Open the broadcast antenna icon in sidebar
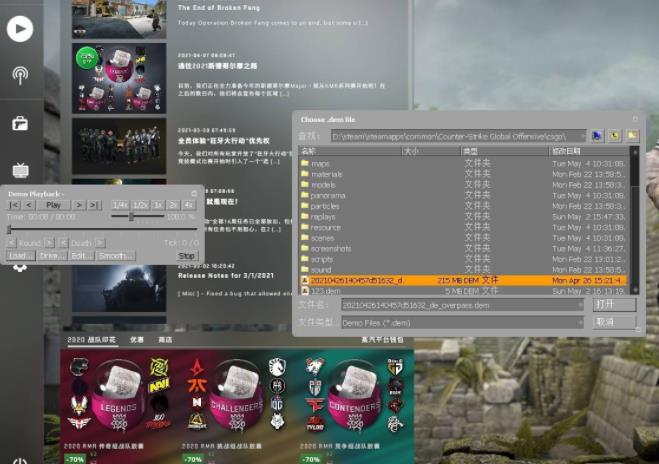The image size is (659, 464). [20, 76]
